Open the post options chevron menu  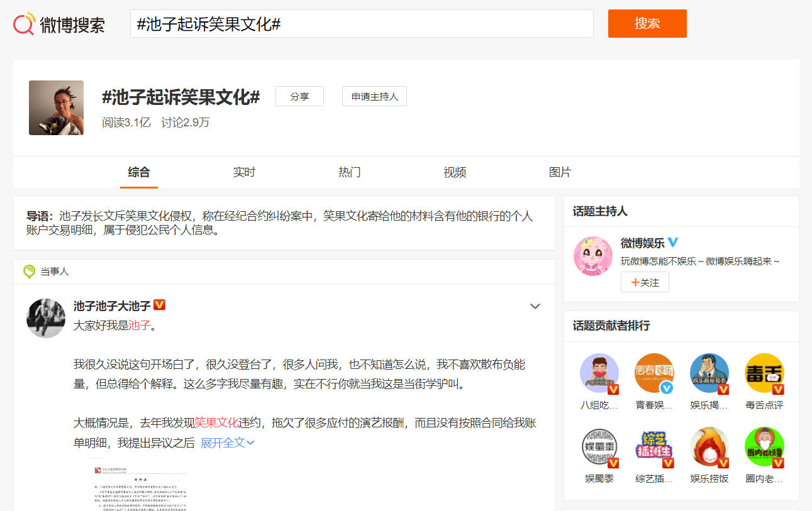[535, 306]
